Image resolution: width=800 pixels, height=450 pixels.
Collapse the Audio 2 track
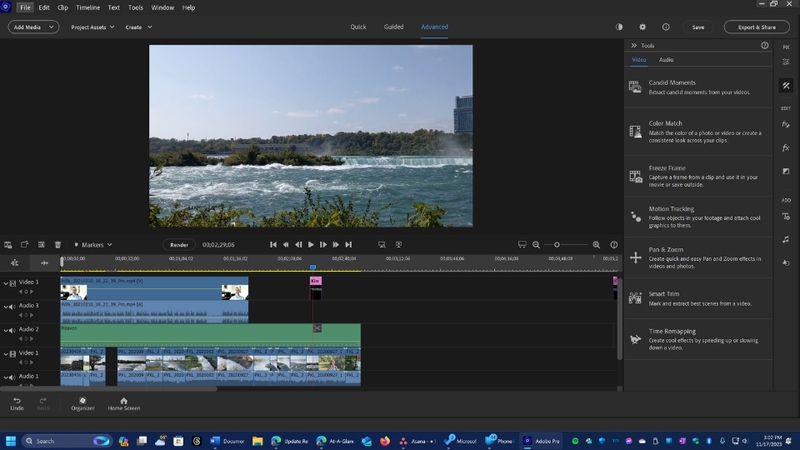pyautogui.click(x=6, y=330)
